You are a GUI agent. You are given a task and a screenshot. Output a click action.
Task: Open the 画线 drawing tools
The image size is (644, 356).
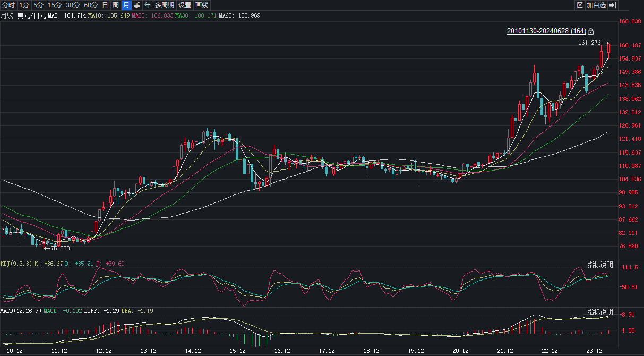pos(202,5)
